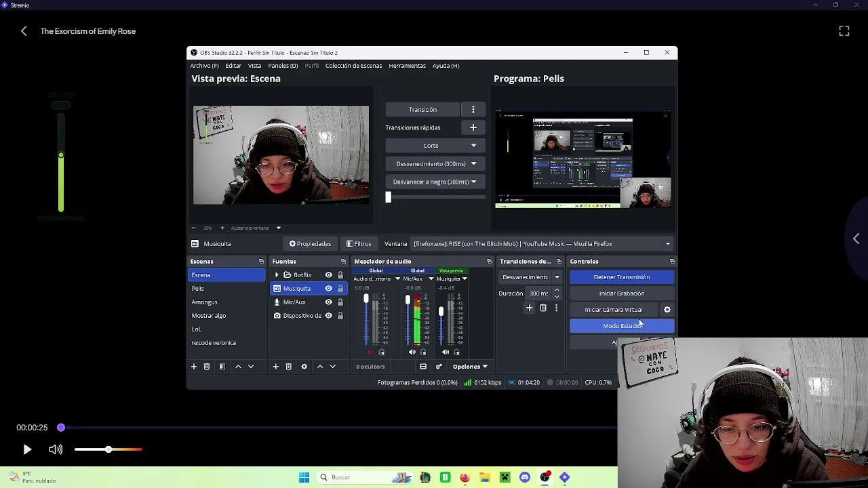Screen dimensions: 868x488
Task: Add a scene transition with the plus icon
Action: click(x=530, y=308)
